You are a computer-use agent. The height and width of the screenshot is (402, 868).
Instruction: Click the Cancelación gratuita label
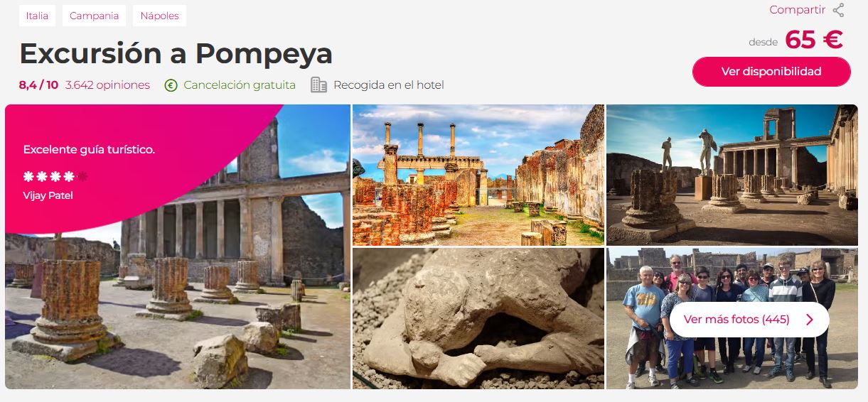(240, 85)
